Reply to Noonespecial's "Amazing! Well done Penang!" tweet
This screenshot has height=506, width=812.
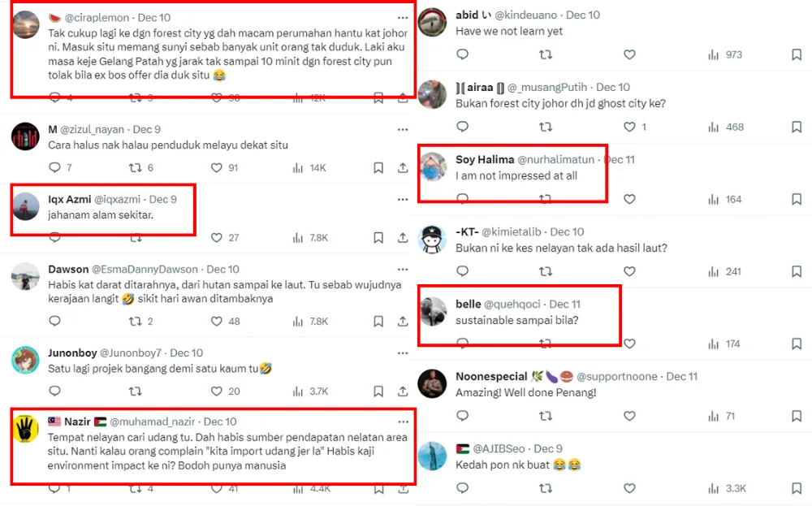pyautogui.click(x=462, y=416)
